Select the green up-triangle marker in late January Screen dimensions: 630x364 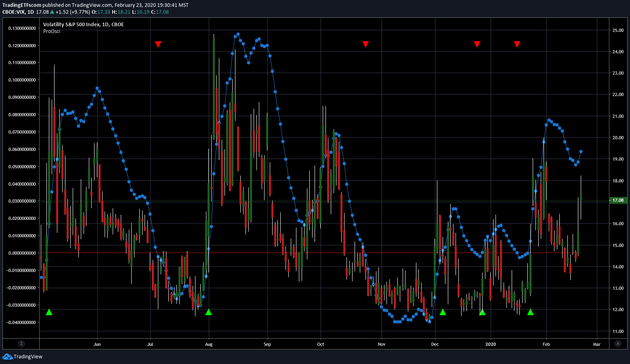coord(530,312)
